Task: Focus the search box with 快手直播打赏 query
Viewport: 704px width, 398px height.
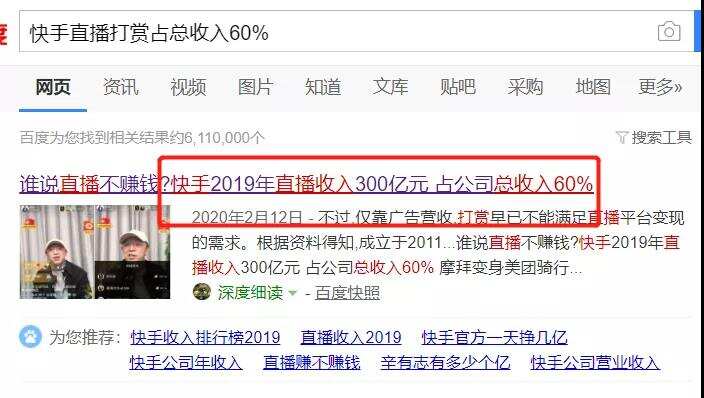Action: [357, 32]
